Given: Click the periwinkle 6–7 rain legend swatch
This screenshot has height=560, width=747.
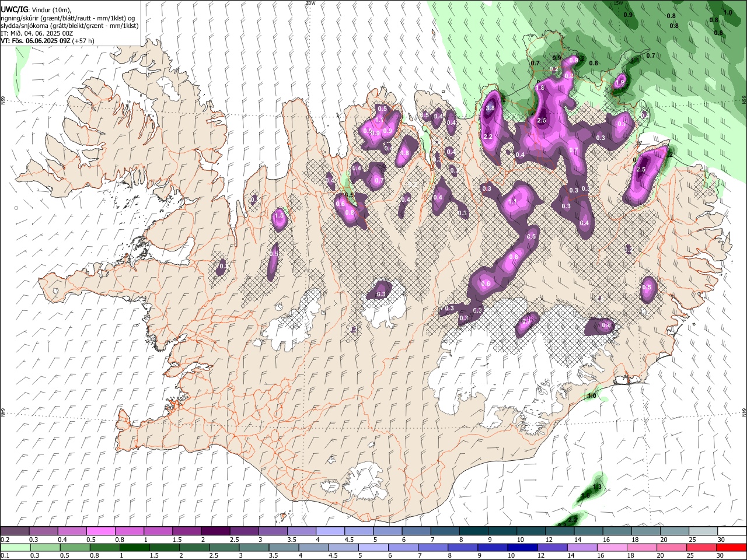Looking at the screenshot, I should [403, 547].
